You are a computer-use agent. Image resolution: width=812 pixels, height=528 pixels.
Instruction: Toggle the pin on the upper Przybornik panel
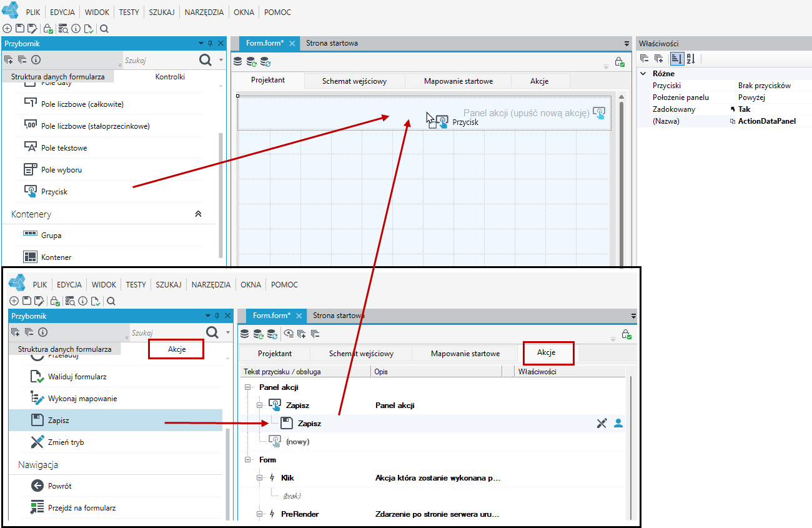tap(210, 44)
